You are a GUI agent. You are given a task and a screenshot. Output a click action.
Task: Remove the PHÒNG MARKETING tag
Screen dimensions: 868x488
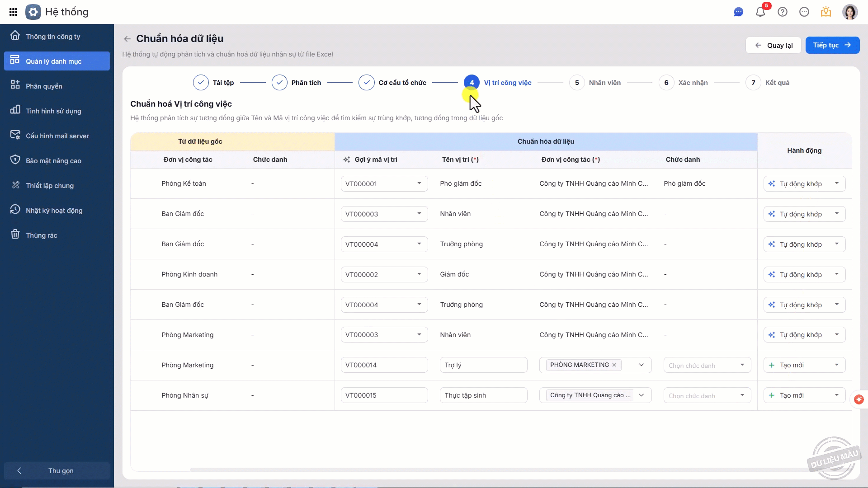point(614,365)
